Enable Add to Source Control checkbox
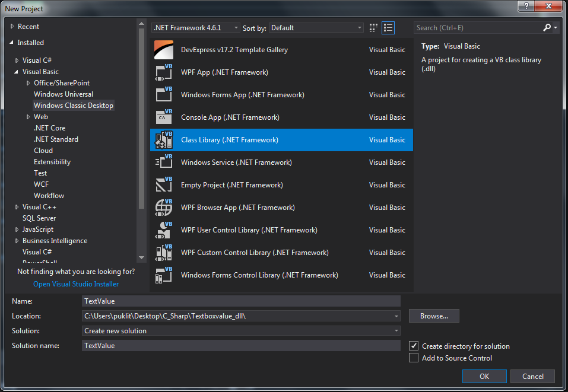 pyautogui.click(x=414, y=358)
